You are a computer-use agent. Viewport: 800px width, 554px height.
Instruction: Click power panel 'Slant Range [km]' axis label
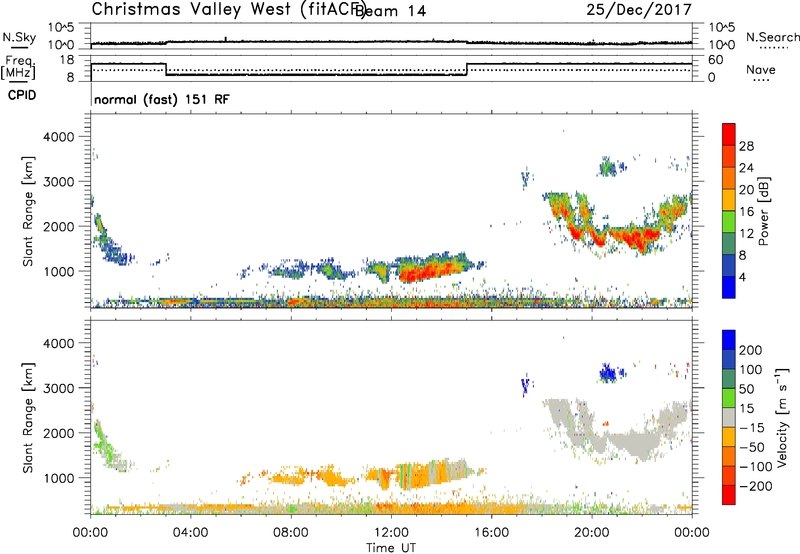(28, 211)
